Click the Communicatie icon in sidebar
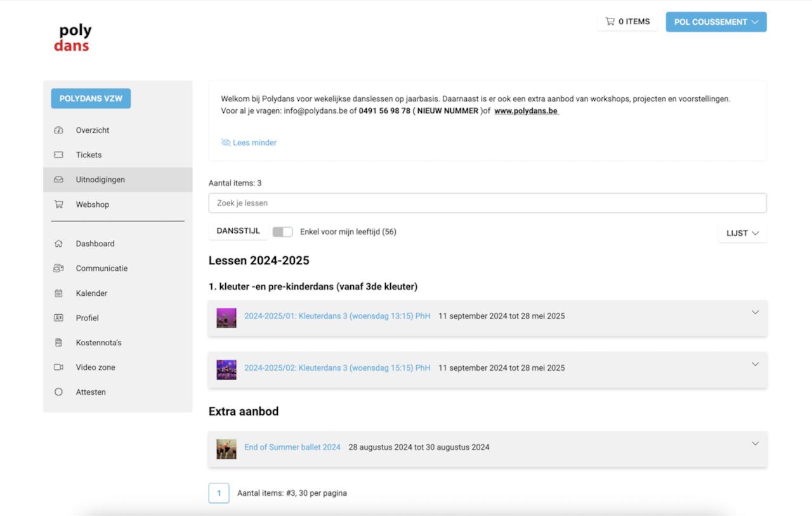Viewport: 812px width, 516px height. click(59, 268)
